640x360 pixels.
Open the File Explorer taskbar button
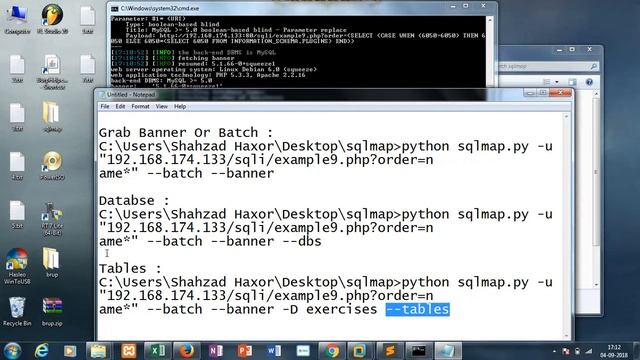pyautogui.click(x=98, y=351)
